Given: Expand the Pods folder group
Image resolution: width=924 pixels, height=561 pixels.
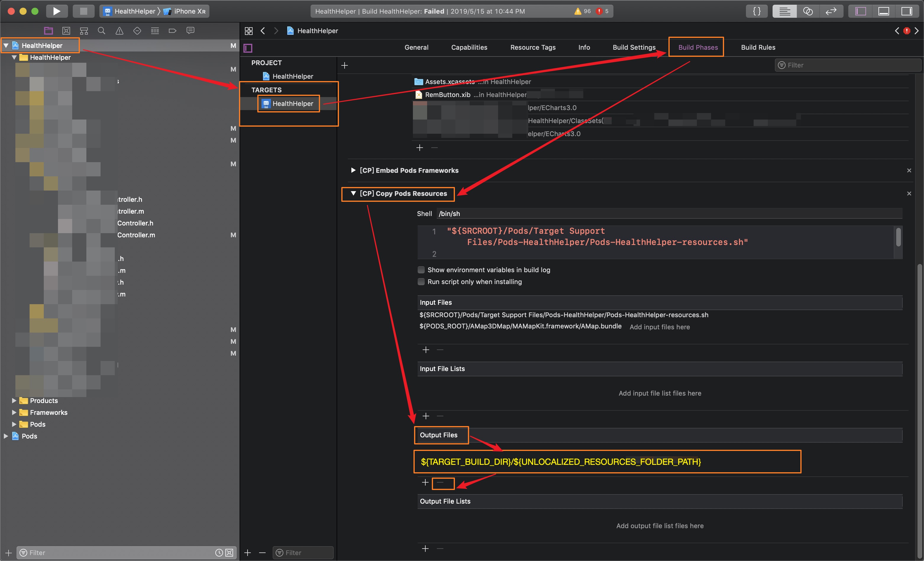Looking at the screenshot, I should click(14, 424).
